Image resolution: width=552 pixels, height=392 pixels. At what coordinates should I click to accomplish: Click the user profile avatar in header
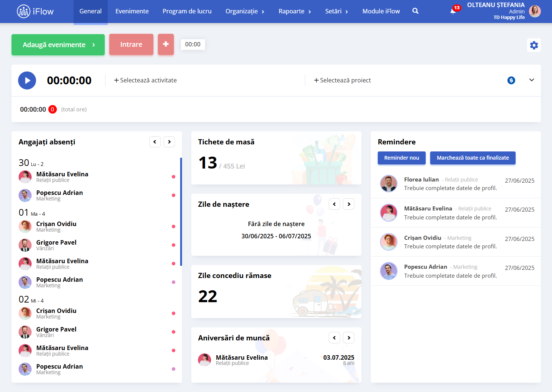(x=535, y=12)
